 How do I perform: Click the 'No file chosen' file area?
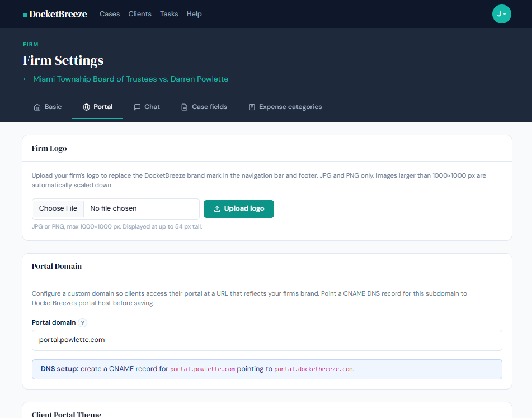140,208
